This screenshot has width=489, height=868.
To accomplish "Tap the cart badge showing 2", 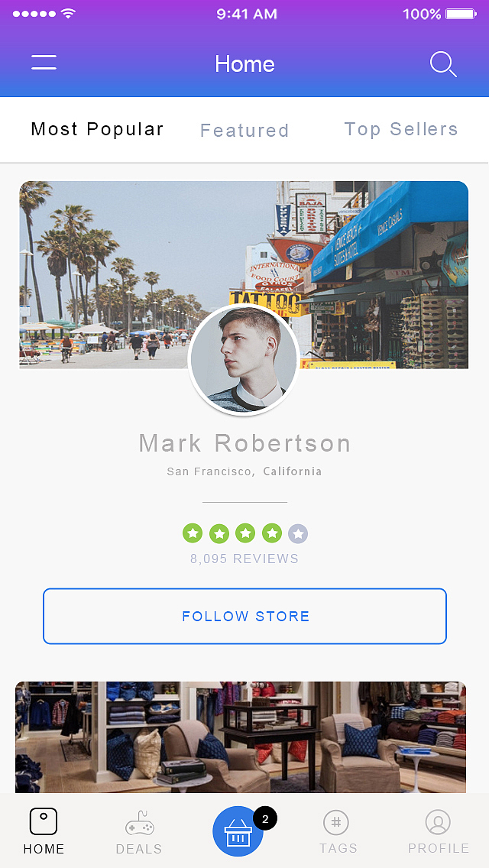I will coord(265,819).
